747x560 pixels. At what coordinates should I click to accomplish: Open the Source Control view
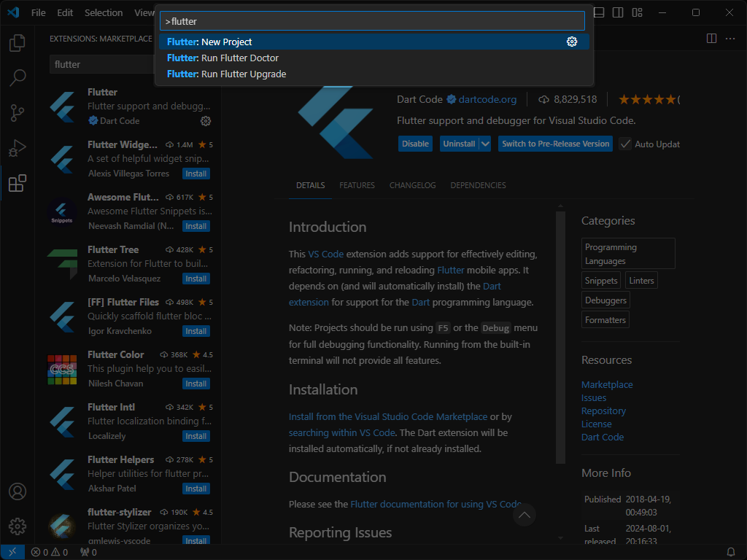tap(18, 113)
